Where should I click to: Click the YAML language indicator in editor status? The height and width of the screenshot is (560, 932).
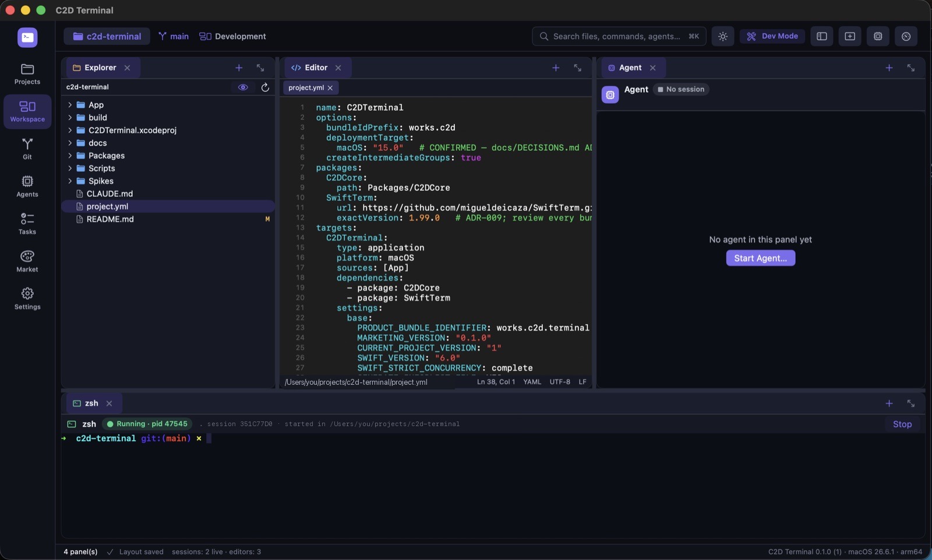pos(532,382)
